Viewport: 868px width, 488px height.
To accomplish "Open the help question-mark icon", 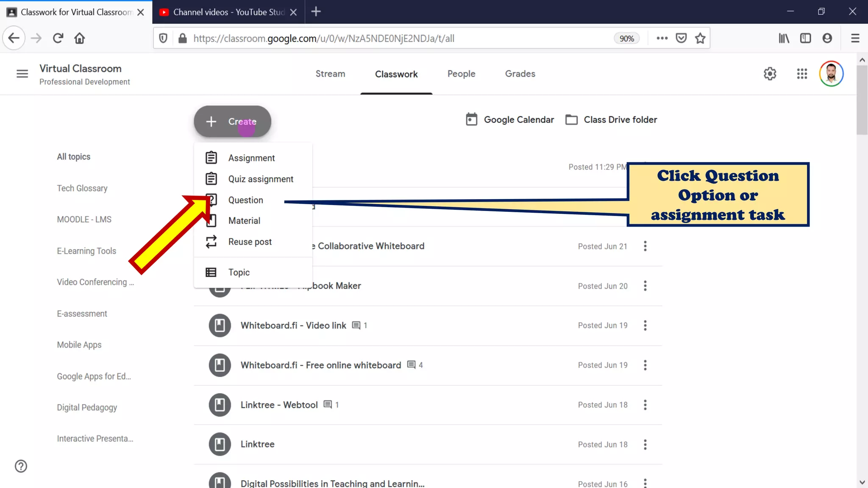I will (21, 466).
